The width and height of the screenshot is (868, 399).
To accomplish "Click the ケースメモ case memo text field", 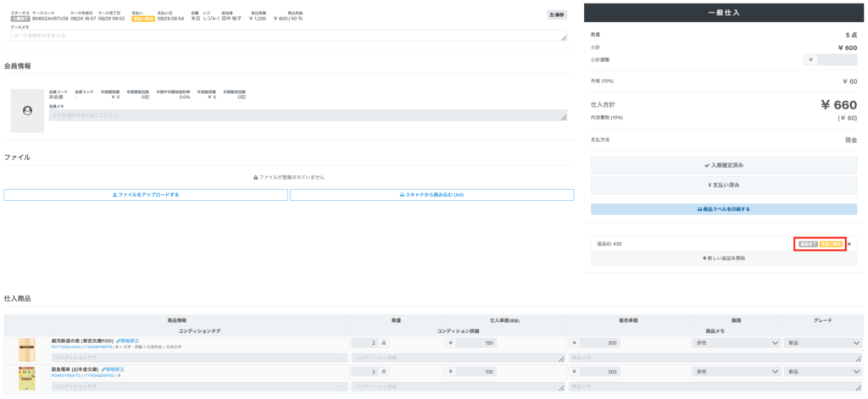I will (x=288, y=36).
